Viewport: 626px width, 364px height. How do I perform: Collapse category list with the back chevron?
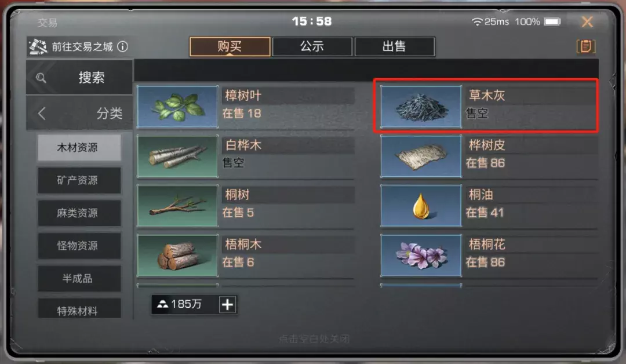[x=42, y=114]
